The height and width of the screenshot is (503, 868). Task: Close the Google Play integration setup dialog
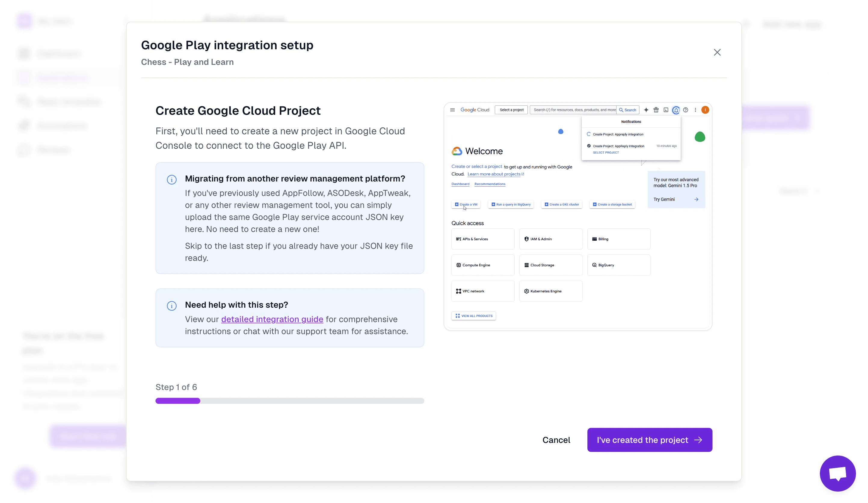pyautogui.click(x=717, y=52)
